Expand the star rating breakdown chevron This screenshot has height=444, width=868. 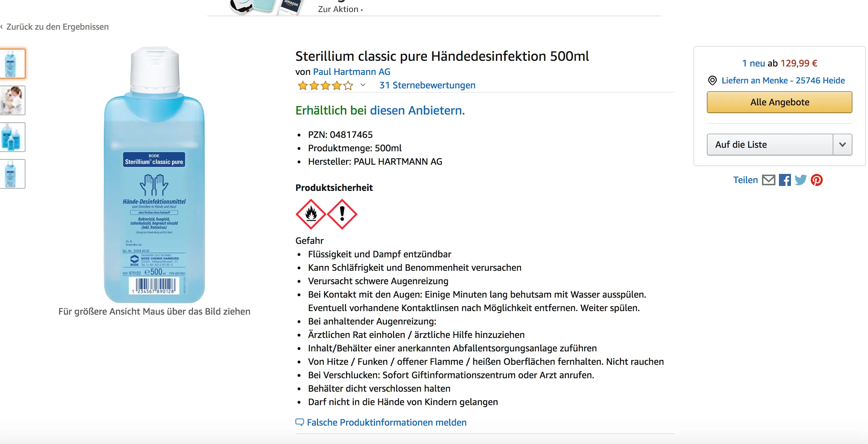(363, 85)
